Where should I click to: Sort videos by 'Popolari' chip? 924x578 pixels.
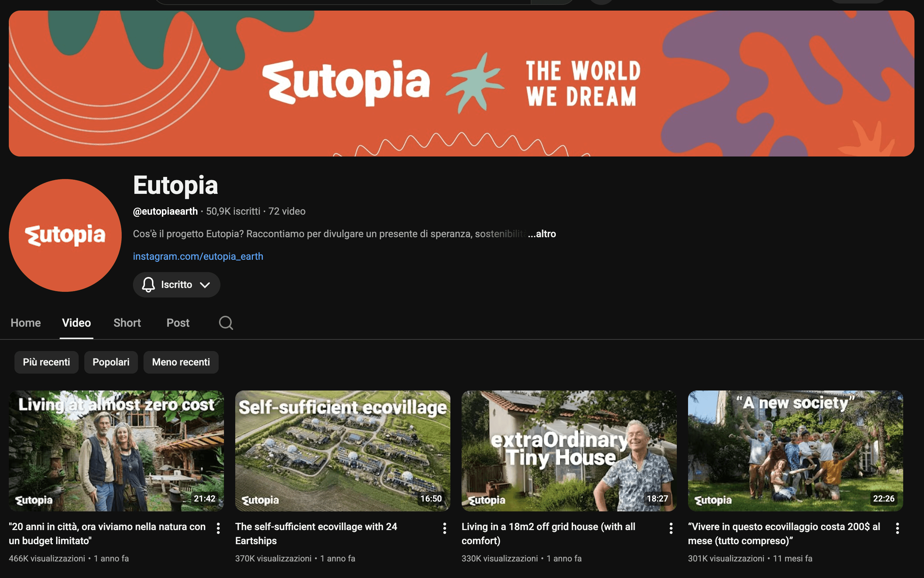pos(111,362)
